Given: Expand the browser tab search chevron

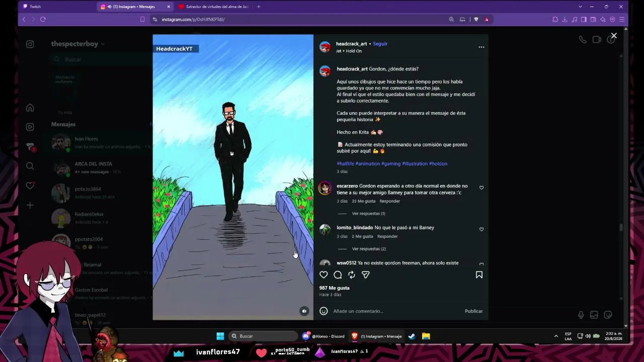Looking at the screenshot, I should [x=580, y=7].
